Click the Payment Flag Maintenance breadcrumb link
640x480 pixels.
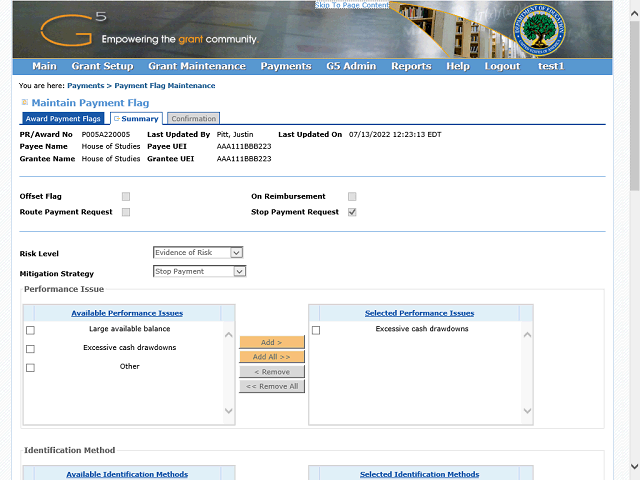[164, 86]
